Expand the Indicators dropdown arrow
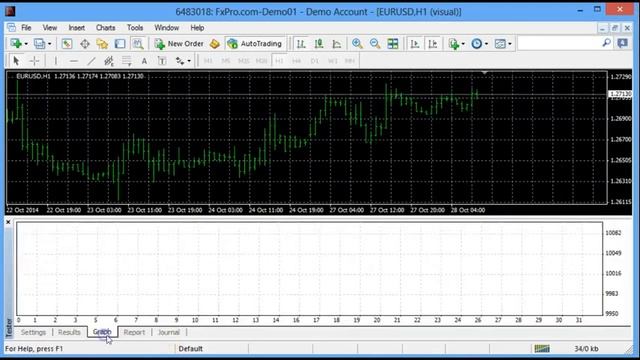 pyautogui.click(x=463, y=44)
